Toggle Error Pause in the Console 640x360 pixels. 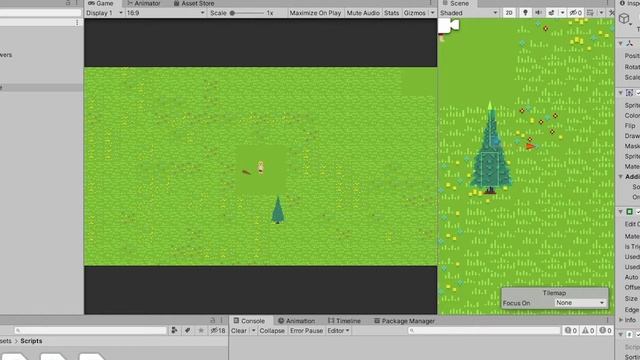point(306,331)
